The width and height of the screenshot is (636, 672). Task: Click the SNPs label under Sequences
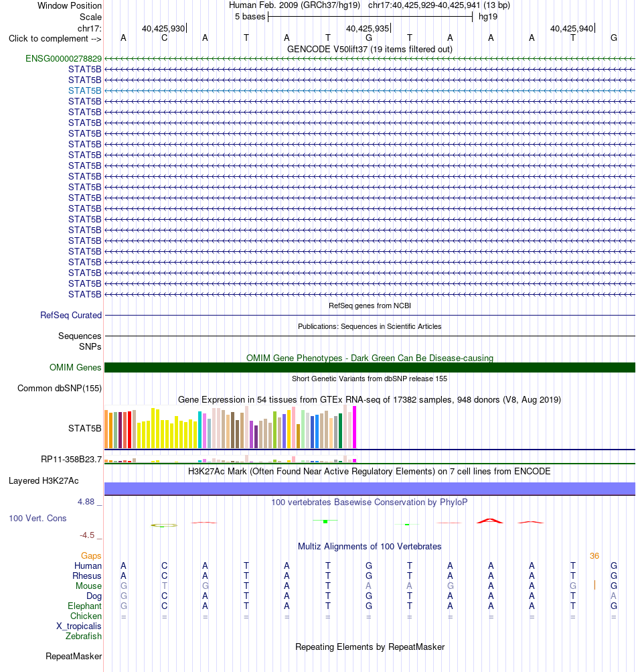point(90,346)
